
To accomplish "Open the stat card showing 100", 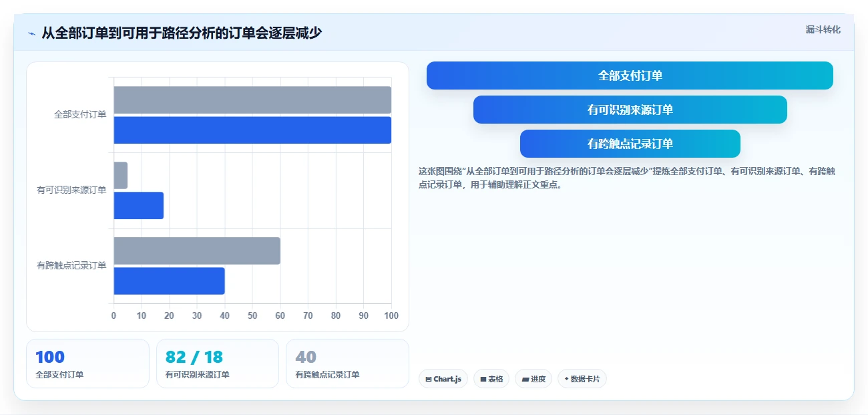I will tap(87, 364).
